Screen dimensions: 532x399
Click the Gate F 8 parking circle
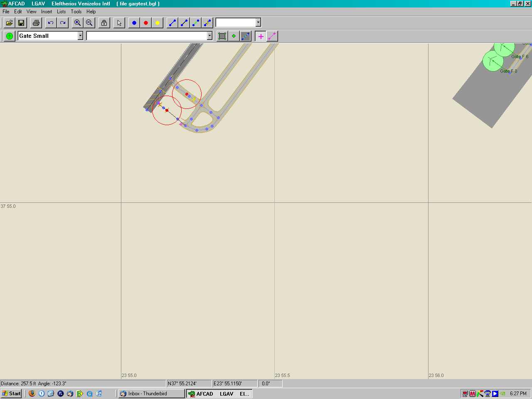[x=493, y=62]
